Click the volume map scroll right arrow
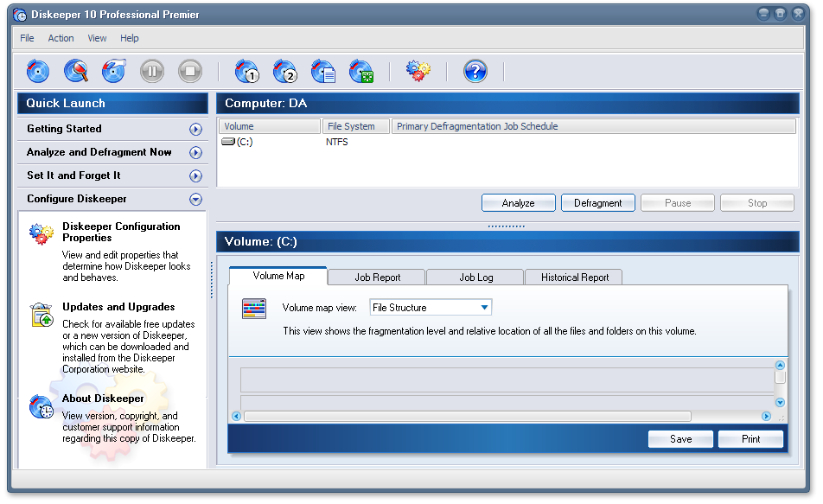Image resolution: width=823 pixels, height=504 pixels. point(766,417)
